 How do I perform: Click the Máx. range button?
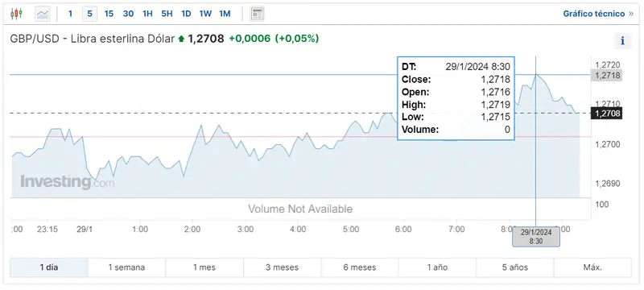[x=592, y=267]
